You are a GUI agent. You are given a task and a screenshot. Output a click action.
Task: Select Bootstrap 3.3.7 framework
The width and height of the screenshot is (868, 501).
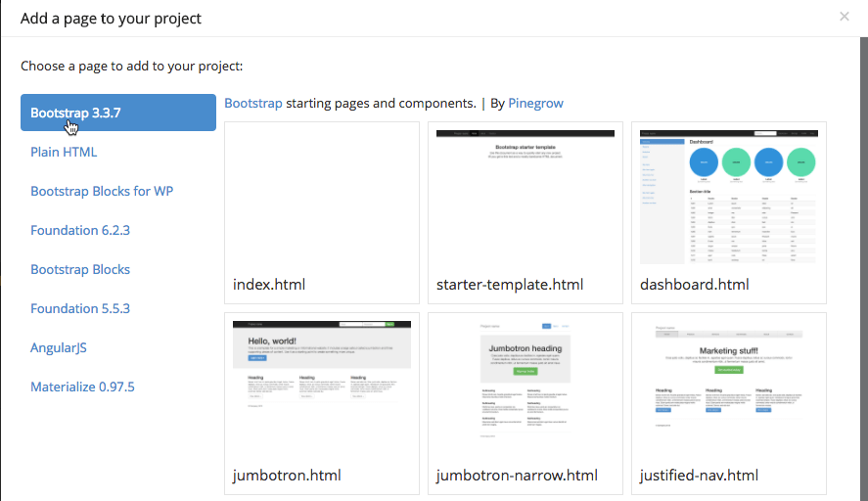click(117, 113)
